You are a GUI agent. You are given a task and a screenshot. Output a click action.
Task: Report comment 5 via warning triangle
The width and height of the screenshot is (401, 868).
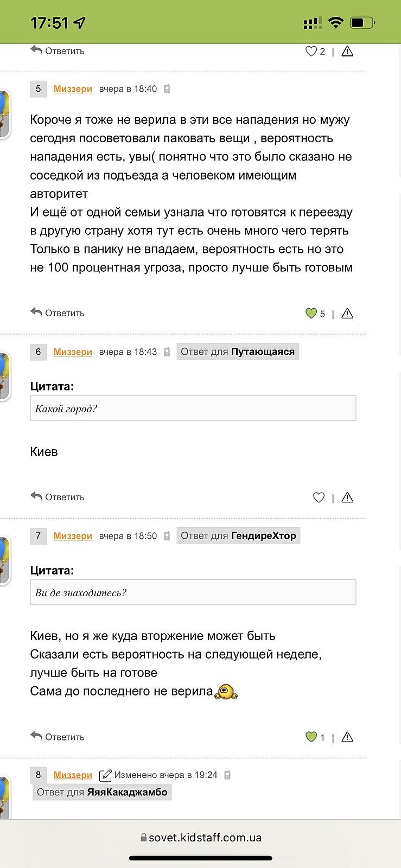tap(347, 314)
